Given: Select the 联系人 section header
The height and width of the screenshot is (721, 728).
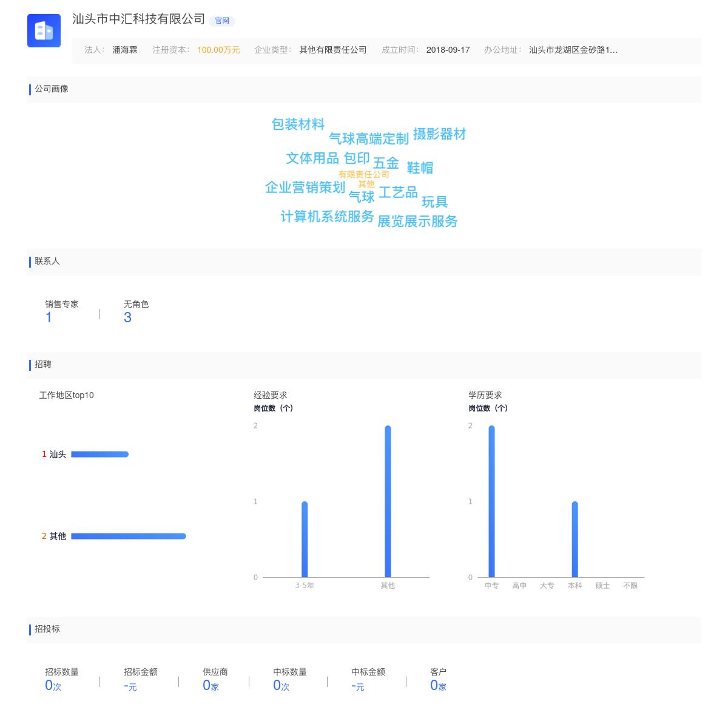Looking at the screenshot, I should (47, 262).
